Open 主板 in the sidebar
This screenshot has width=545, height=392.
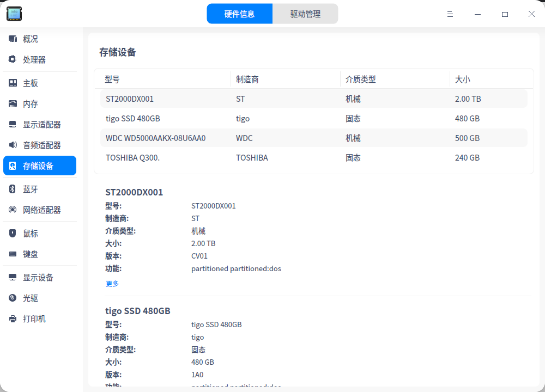click(40, 83)
